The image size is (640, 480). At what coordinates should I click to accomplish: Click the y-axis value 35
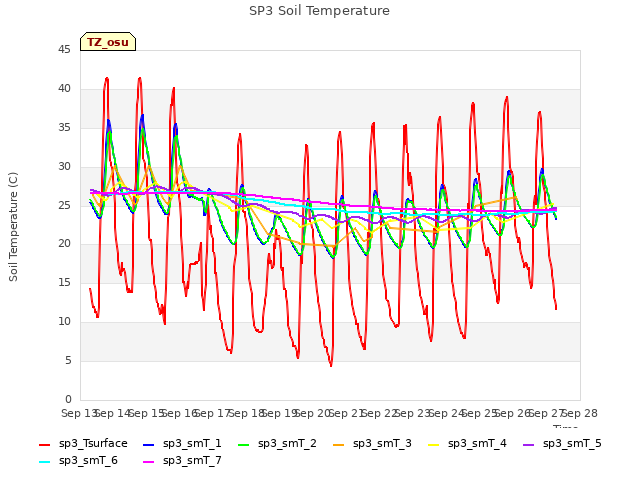click(x=64, y=128)
